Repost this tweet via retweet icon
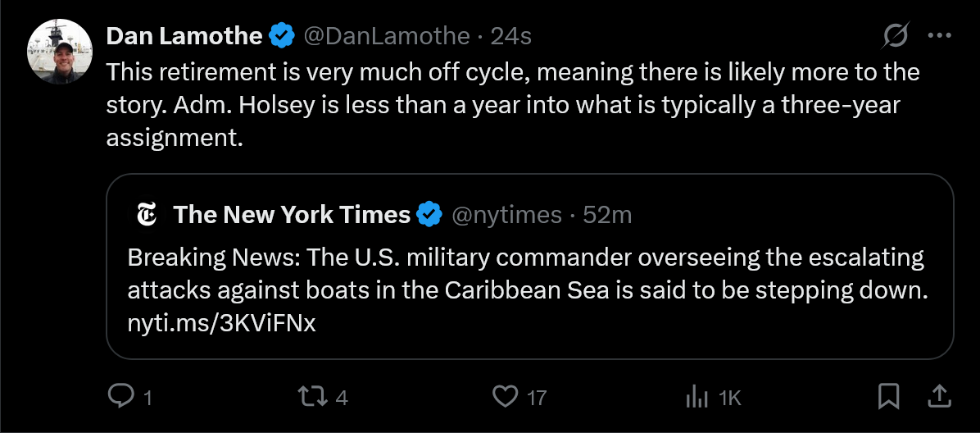 coord(309,398)
